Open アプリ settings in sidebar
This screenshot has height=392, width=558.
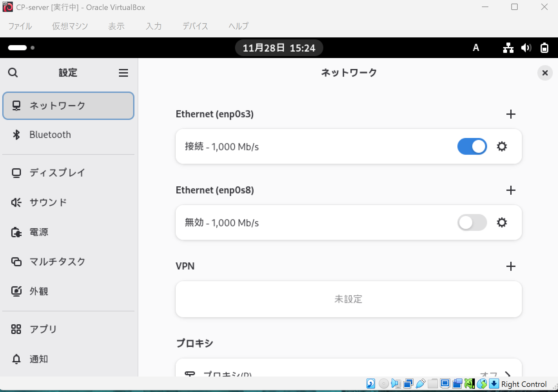[x=68, y=329]
